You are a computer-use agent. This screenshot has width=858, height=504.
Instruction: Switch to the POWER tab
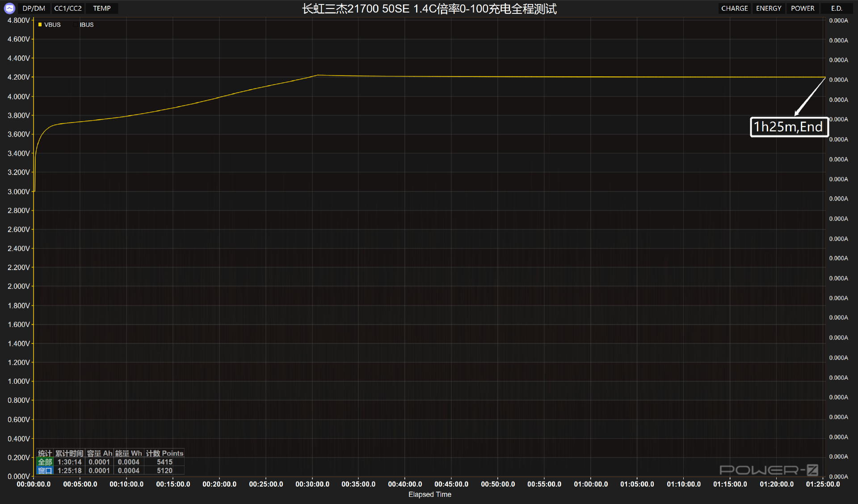pos(803,8)
